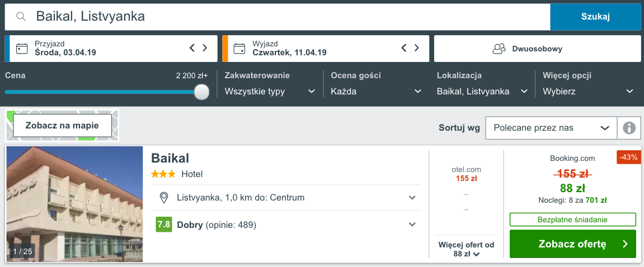Open the Baikal hotel photo thumbnail

[x=75, y=204]
